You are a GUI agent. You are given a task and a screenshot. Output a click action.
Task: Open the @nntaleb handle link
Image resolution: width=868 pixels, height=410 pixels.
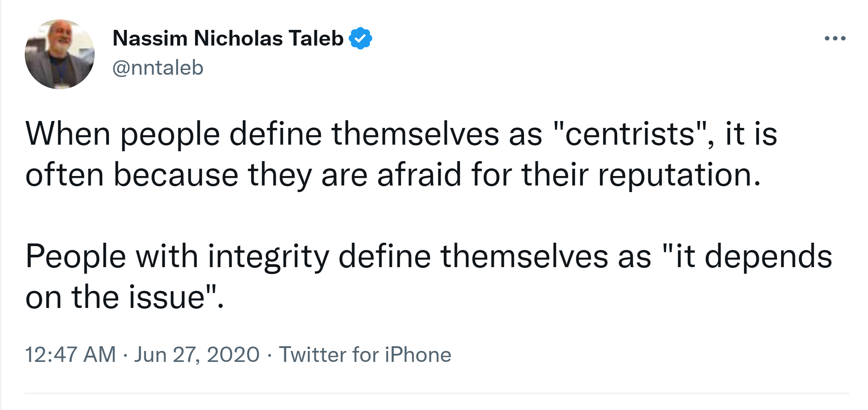tap(158, 68)
